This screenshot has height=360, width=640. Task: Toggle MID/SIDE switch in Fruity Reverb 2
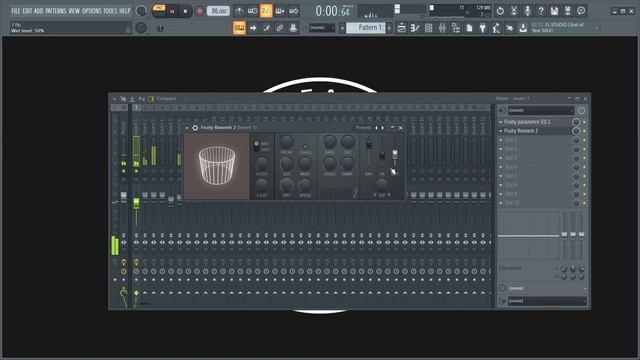coord(256,146)
